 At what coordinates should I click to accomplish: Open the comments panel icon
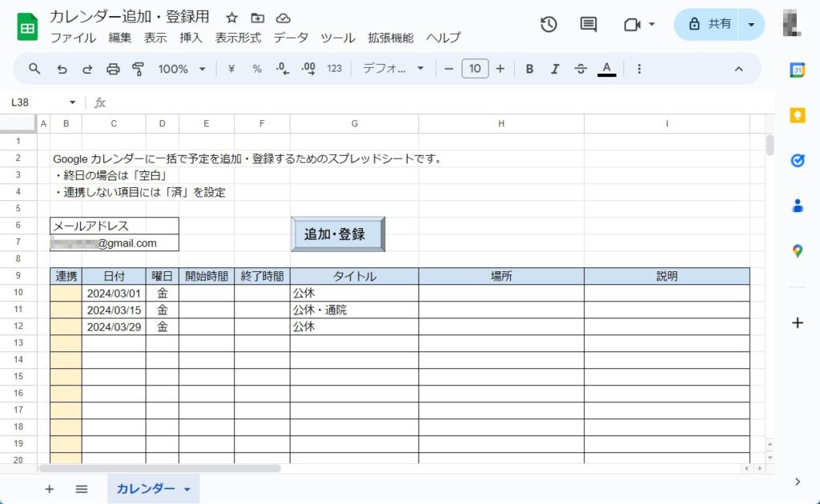pos(589,24)
